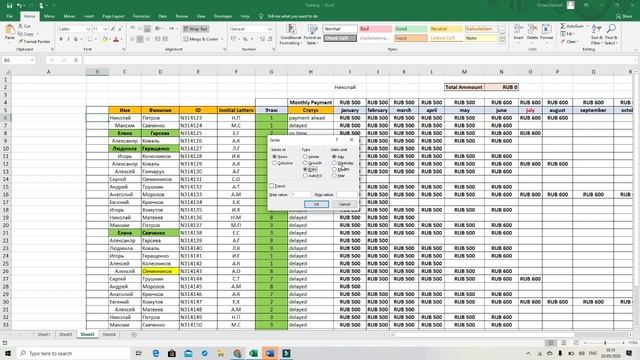
Task: Open Number dialog launcher in ribbon
Action: 273,49
